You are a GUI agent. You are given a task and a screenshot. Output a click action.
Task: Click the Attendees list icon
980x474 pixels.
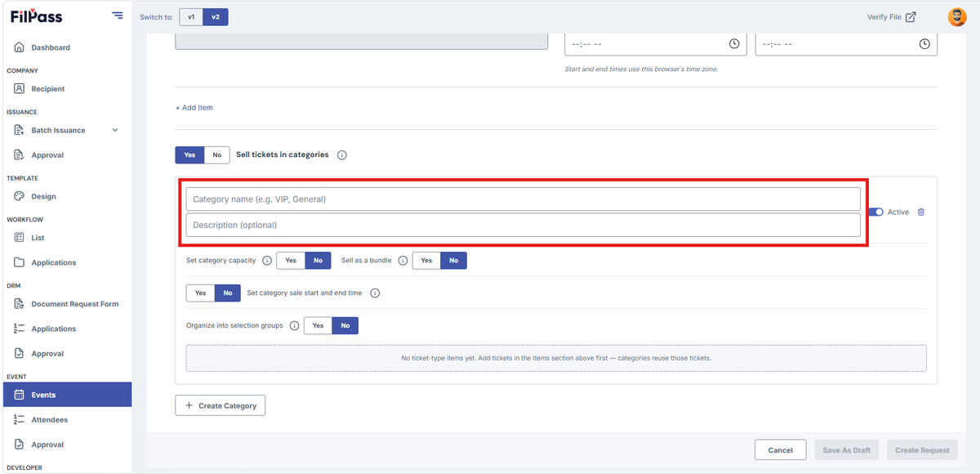click(x=20, y=419)
